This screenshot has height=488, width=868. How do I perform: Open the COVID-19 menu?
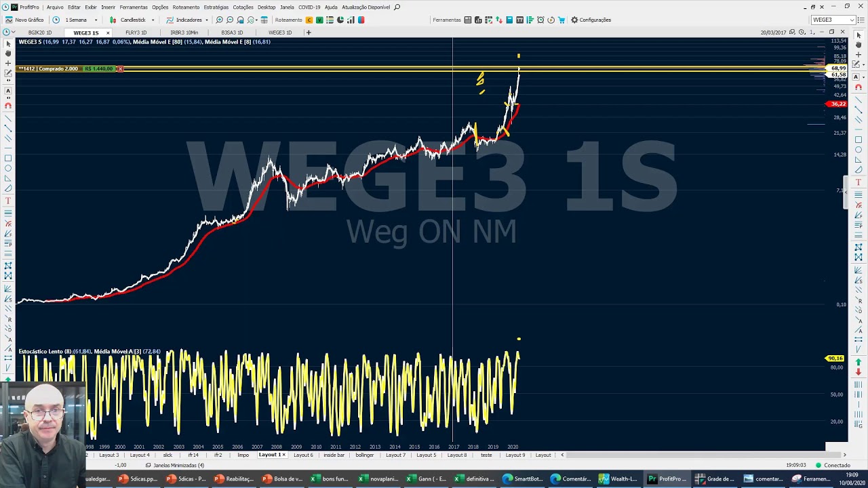pos(309,7)
